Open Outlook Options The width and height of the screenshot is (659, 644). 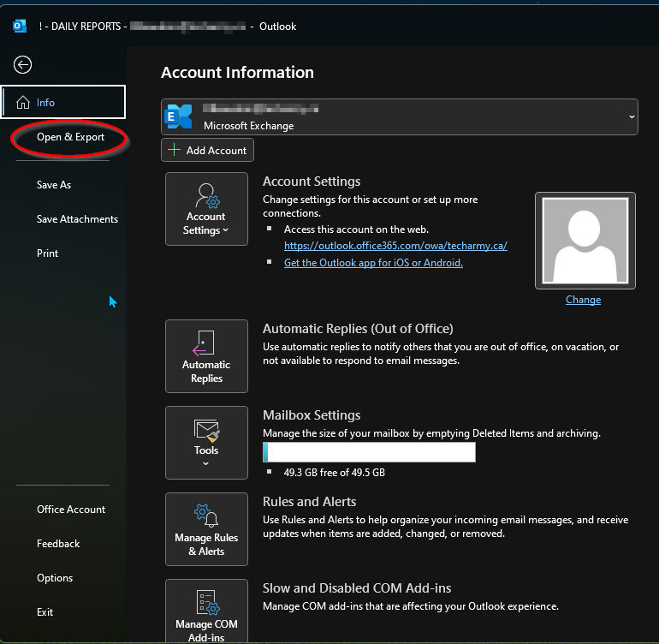point(55,578)
